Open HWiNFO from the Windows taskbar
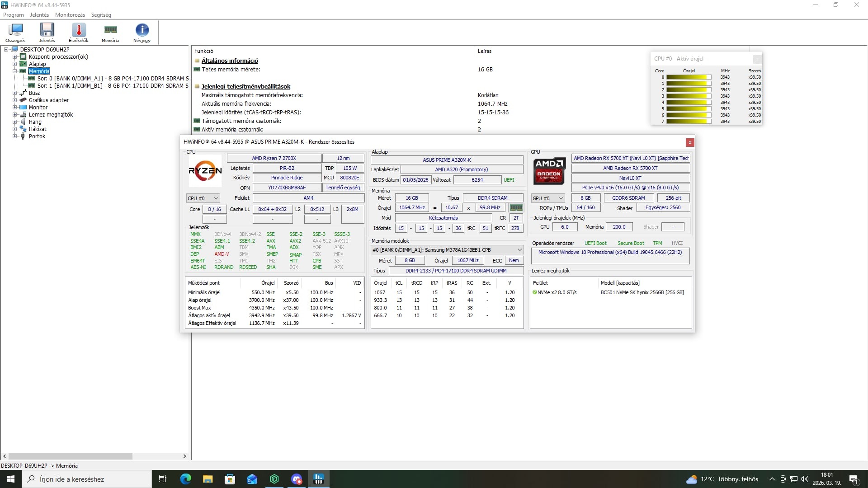 click(318, 479)
